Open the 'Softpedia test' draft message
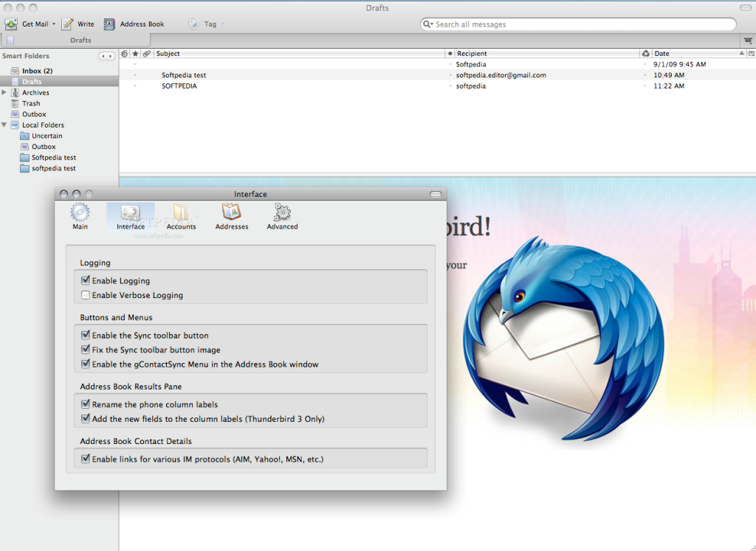The image size is (756, 551). tap(437, 75)
